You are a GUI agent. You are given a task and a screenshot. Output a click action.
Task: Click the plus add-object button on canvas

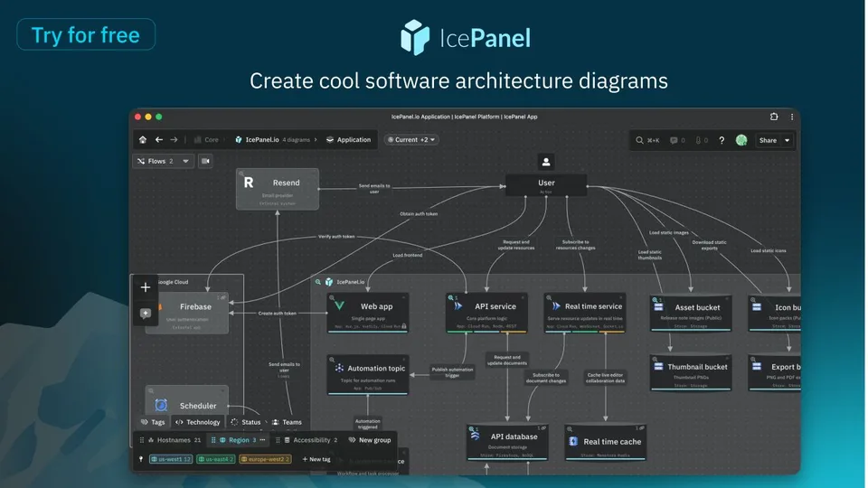[145, 287]
